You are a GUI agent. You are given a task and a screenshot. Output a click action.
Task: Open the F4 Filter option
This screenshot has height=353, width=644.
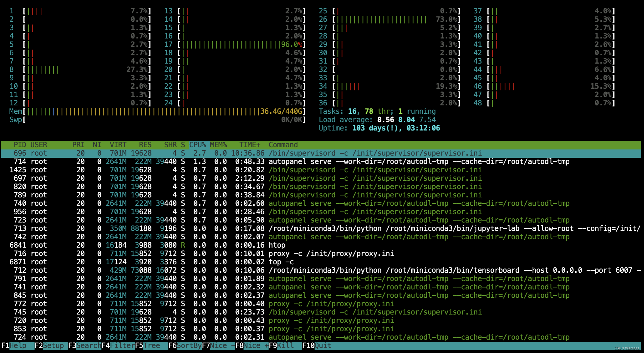click(x=118, y=346)
